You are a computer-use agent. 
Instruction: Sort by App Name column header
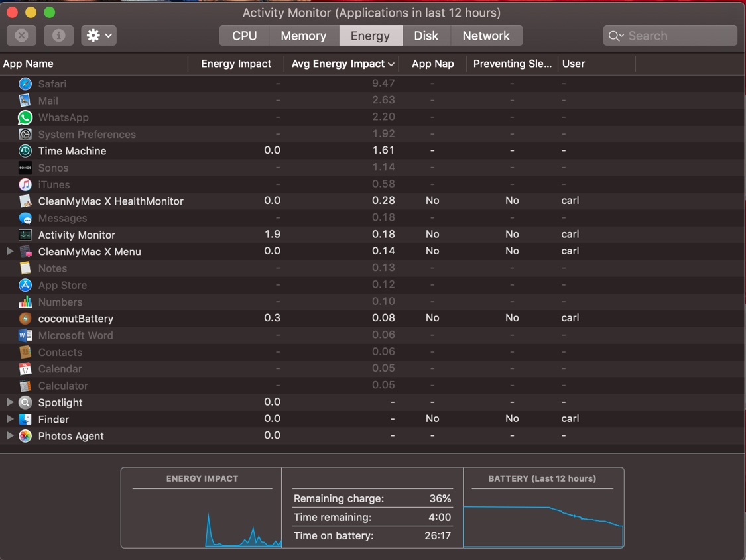click(x=93, y=64)
